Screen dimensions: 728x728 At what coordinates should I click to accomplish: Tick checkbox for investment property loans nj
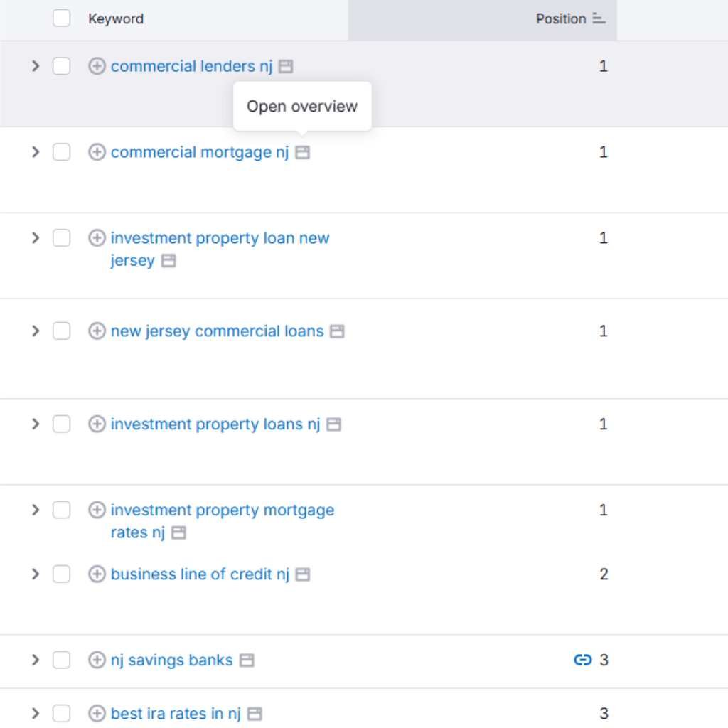point(62,424)
